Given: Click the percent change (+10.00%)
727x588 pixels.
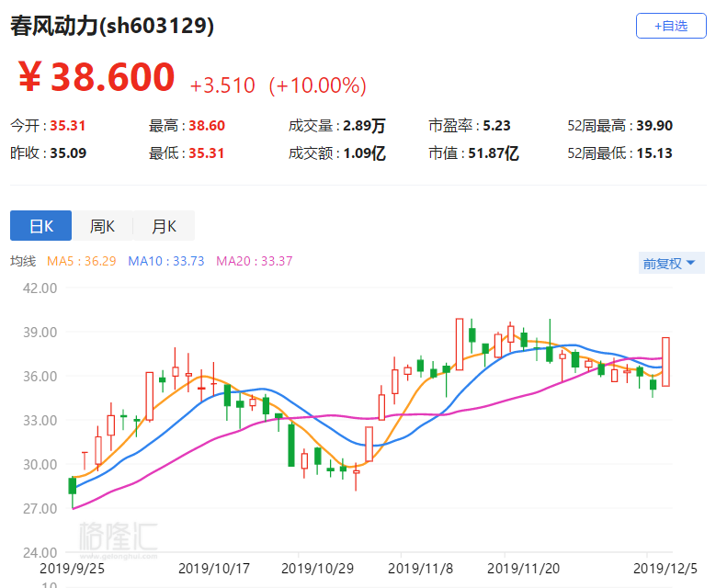Looking at the screenshot, I should (318, 85).
